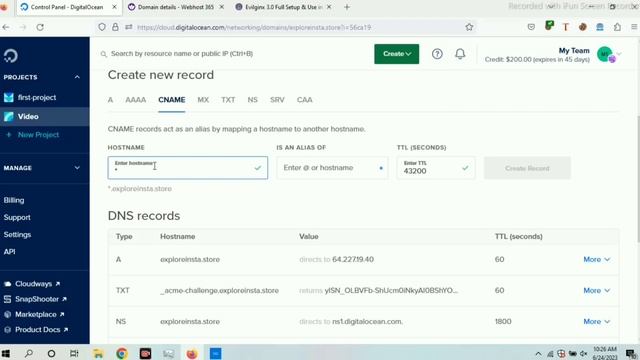
Task: Select the CAA record tab
Action: 304,100
